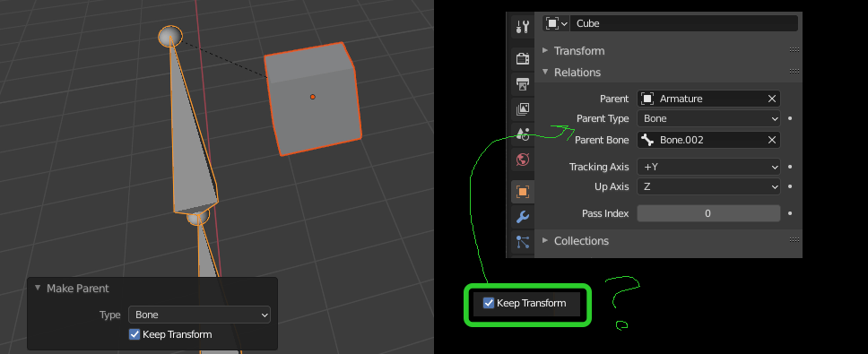Click the Pass Index value field
The image size is (868, 354).
(x=708, y=213)
